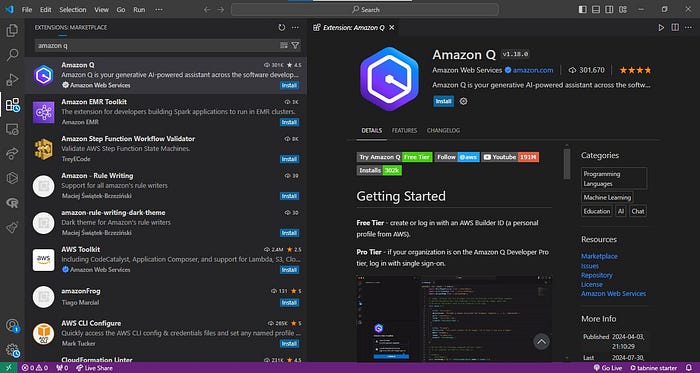The width and height of the screenshot is (700, 373).
Task: Refresh the extensions marketplace list
Action: point(282,28)
